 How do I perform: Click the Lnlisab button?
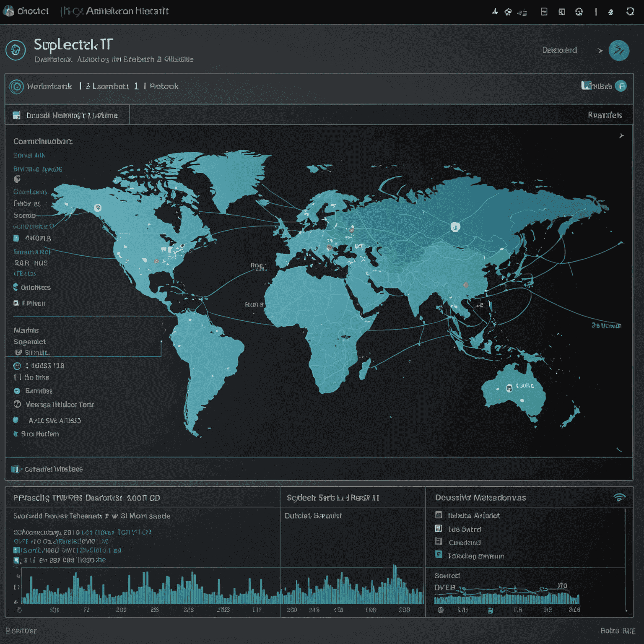602,86
